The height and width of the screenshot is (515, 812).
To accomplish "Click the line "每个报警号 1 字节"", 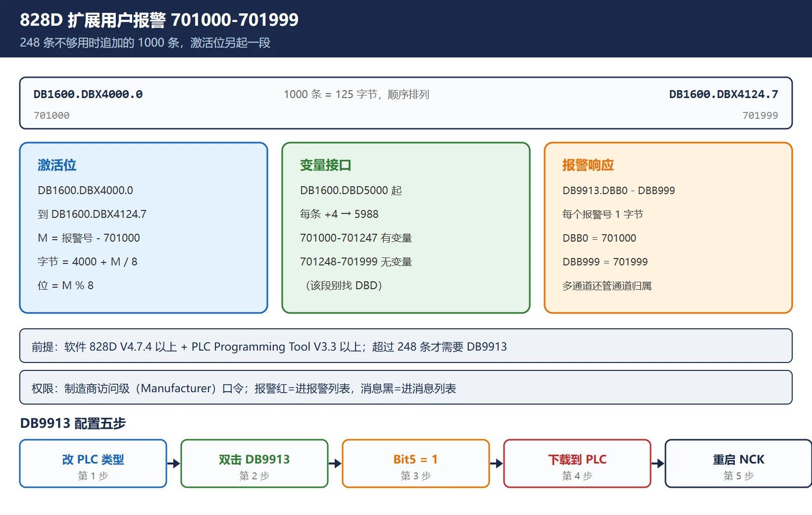I will pos(603,214).
